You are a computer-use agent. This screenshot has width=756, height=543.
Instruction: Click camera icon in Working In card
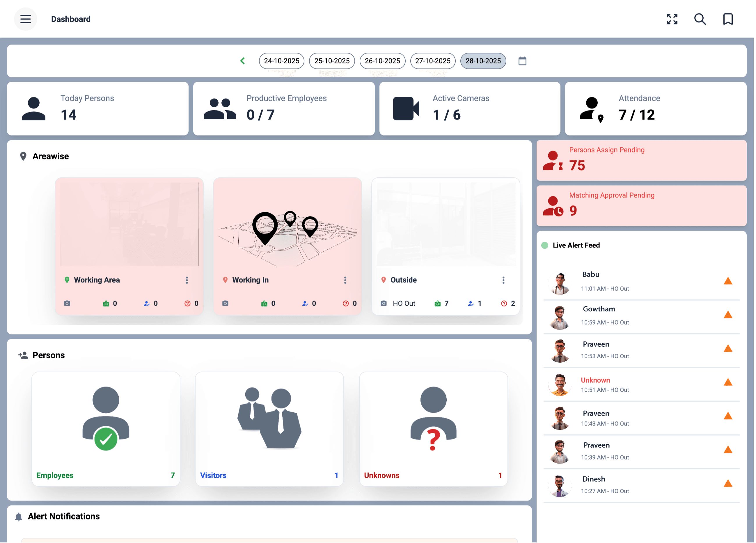pyautogui.click(x=226, y=304)
